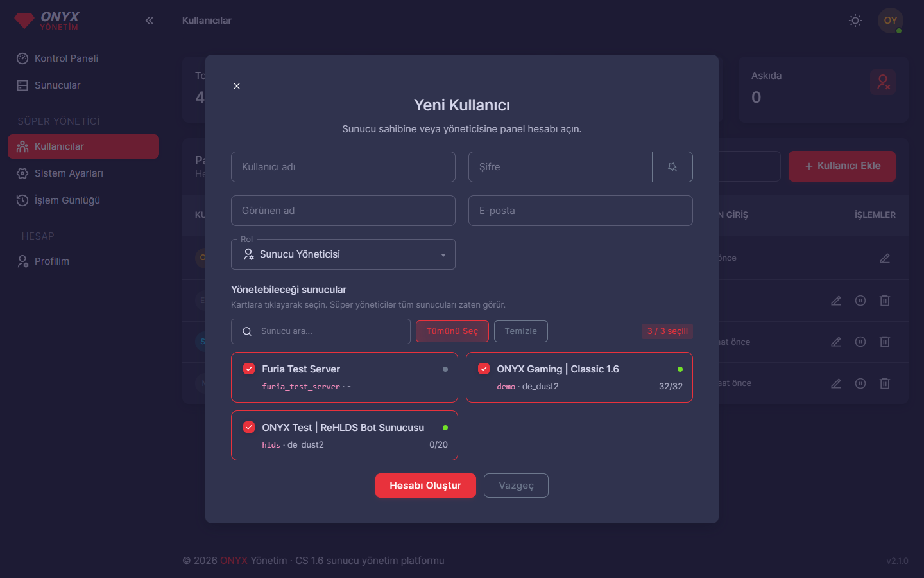The image size is (924, 578).
Task: Click the Kullanıcı Ekle button
Action: pos(842,166)
